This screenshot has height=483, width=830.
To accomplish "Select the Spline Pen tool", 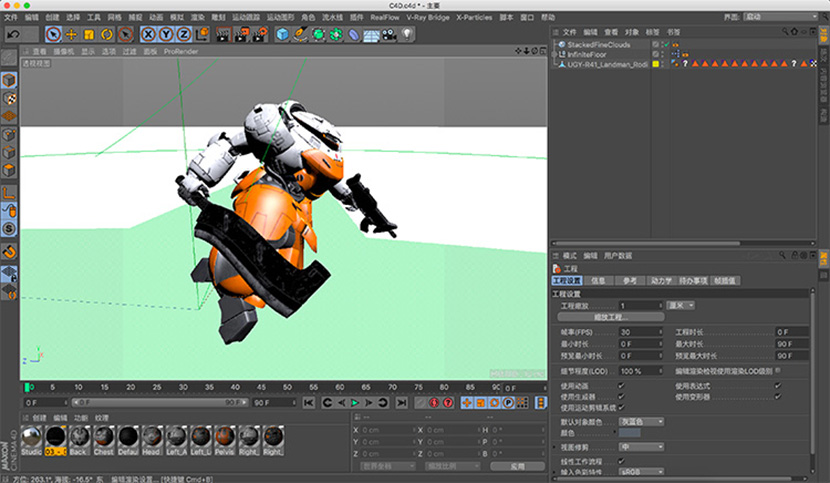I will tap(300, 35).
